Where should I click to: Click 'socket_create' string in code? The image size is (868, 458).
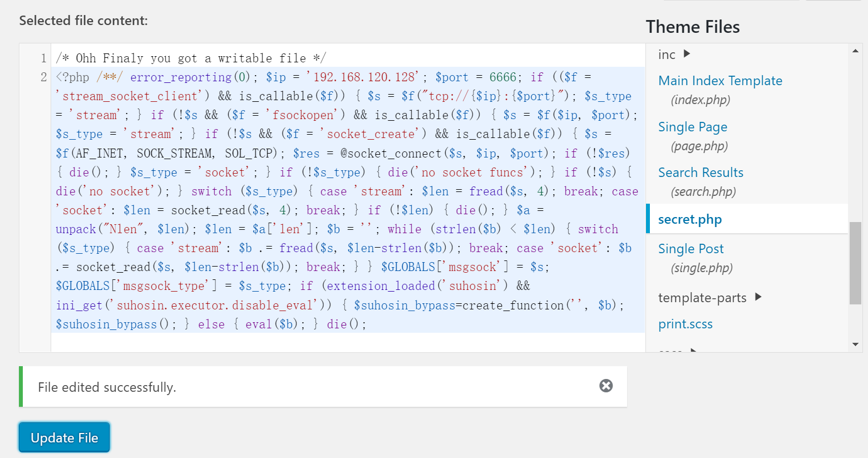pos(371,134)
